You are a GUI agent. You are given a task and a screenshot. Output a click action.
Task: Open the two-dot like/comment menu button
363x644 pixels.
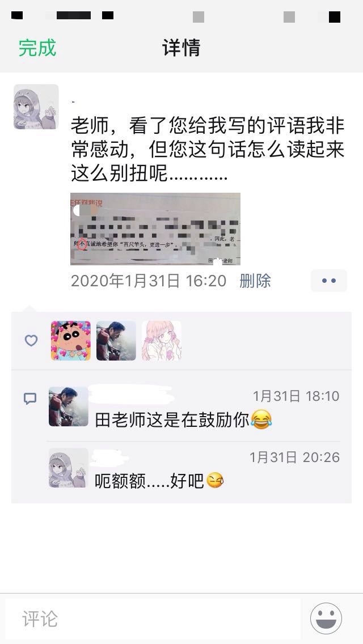pos(329,281)
